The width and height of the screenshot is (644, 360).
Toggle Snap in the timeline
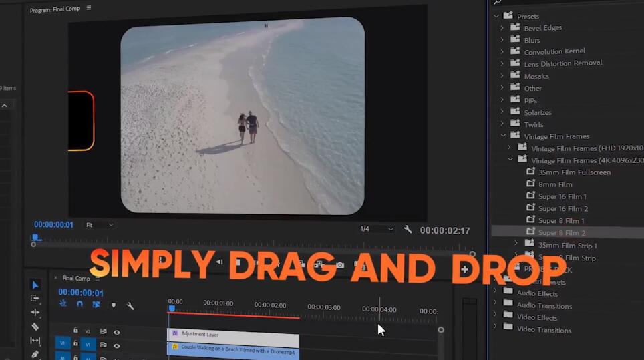[79, 304]
